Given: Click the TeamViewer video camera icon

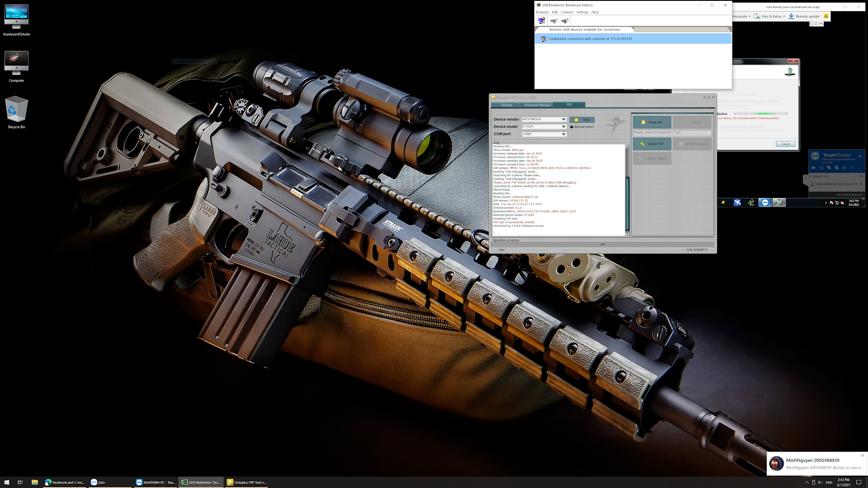Looking at the screenshot, I should (x=813, y=168).
